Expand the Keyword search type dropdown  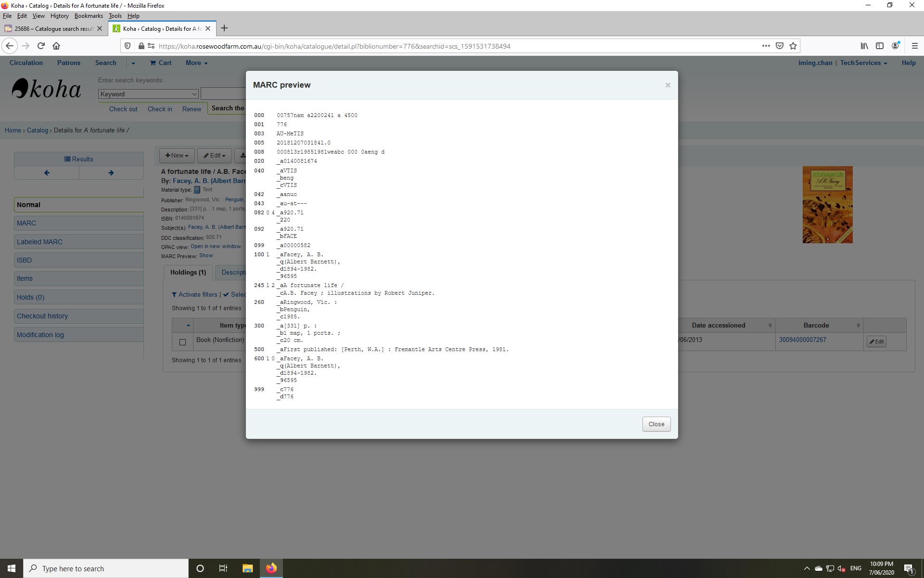coord(148,94)
